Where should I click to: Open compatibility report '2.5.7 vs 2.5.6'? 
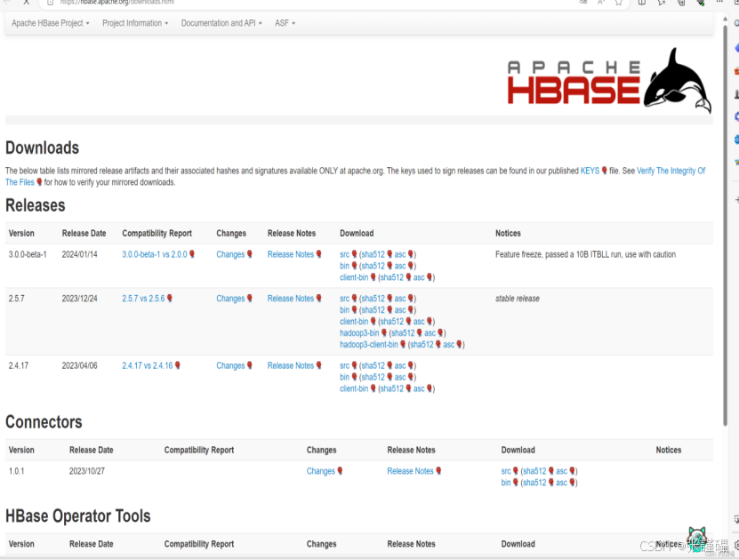pyautogui.click(x=143, y=299)
